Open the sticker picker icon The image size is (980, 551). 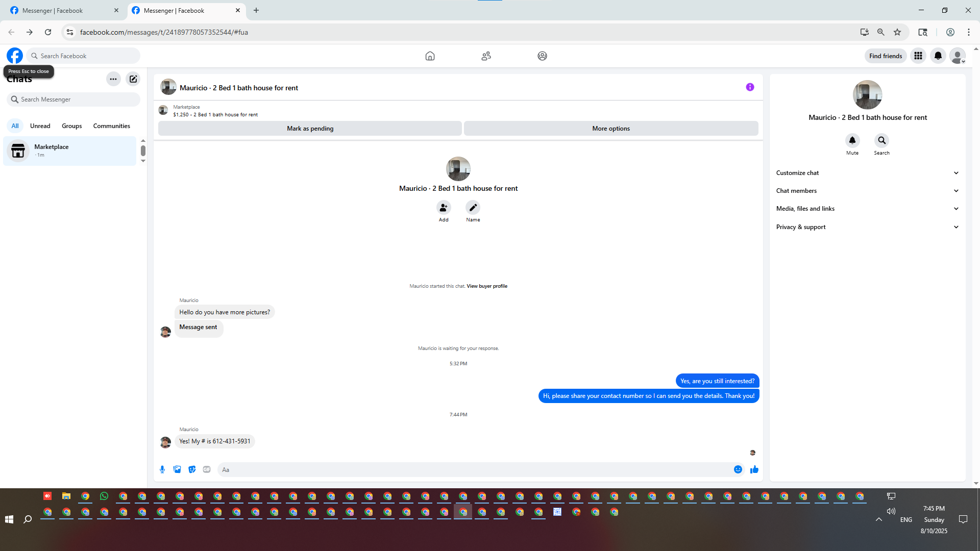coord(192,469)
